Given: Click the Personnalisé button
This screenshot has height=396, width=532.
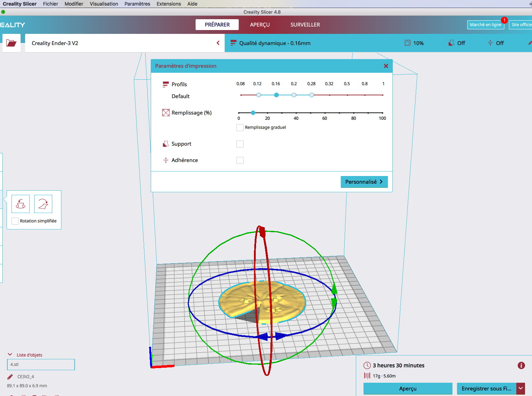Looking at the screenshot, I should pos(364,182).
